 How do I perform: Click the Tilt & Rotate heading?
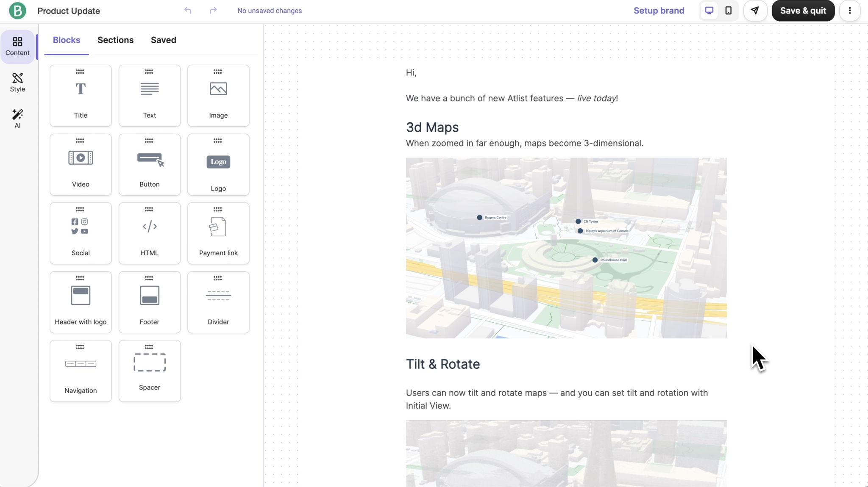(443, 364)
